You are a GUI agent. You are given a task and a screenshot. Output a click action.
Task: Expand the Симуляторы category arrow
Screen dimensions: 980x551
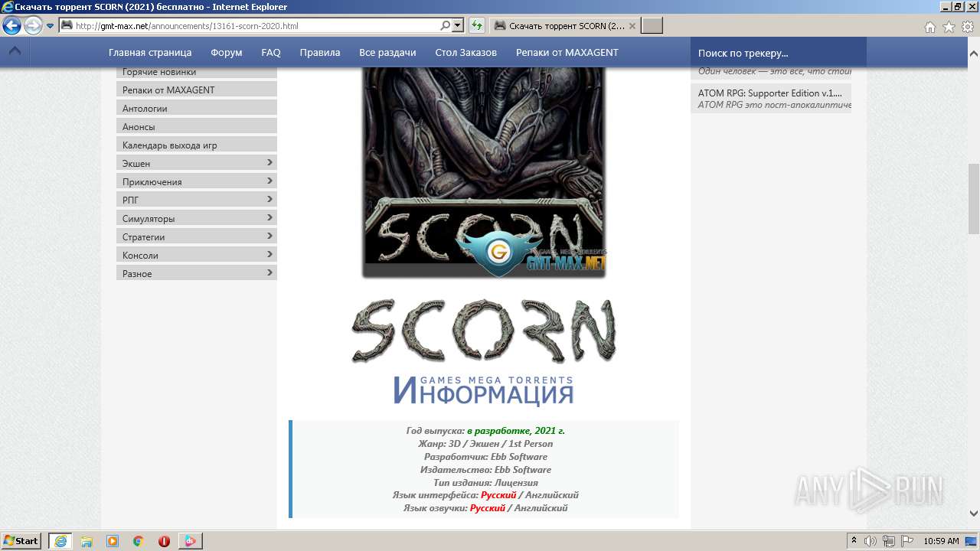tap(269, 217)
